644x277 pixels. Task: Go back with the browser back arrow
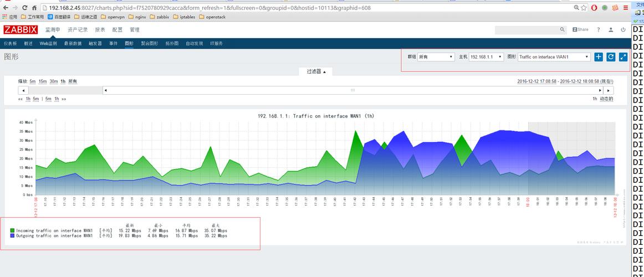6,8
